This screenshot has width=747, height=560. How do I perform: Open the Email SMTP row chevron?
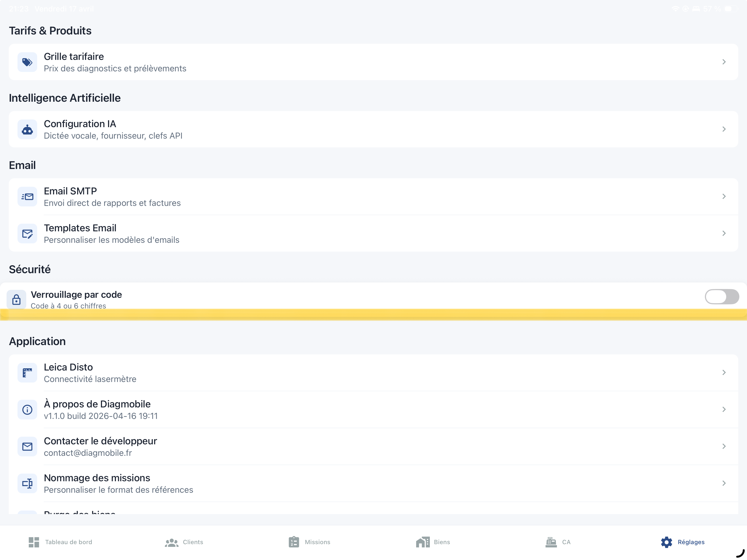(724, 196)
